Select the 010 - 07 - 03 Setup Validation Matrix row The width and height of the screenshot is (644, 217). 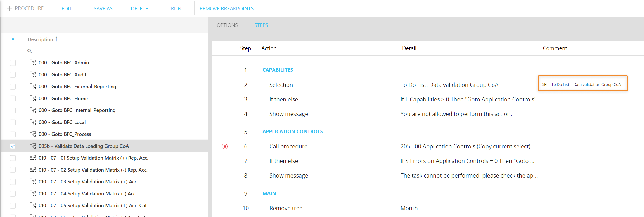click(88, 182)
